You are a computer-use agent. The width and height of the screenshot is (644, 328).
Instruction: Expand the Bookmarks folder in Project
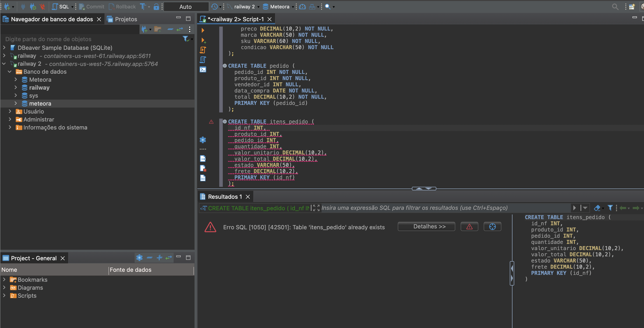(5, 279)
